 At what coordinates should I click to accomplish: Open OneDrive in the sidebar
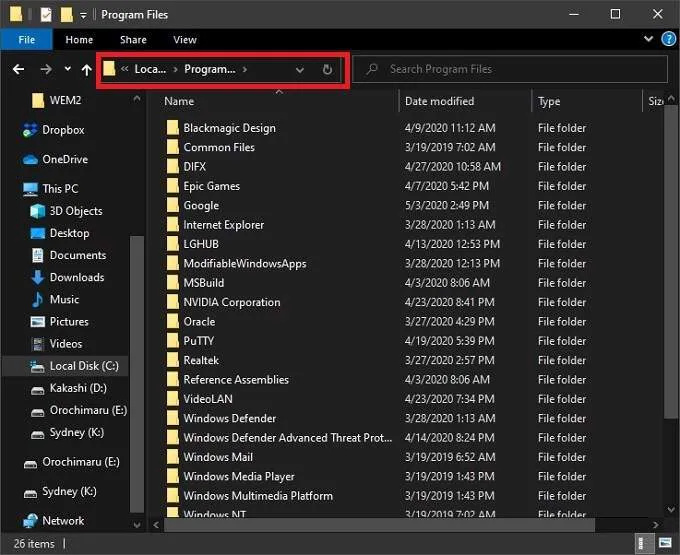click(64, 159)
